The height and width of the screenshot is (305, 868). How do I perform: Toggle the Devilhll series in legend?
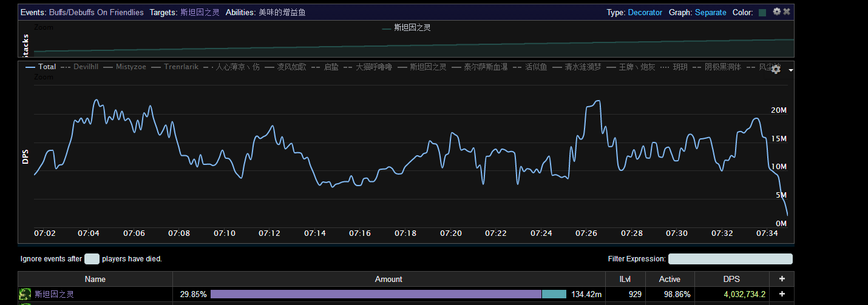(x=80, y=67)
